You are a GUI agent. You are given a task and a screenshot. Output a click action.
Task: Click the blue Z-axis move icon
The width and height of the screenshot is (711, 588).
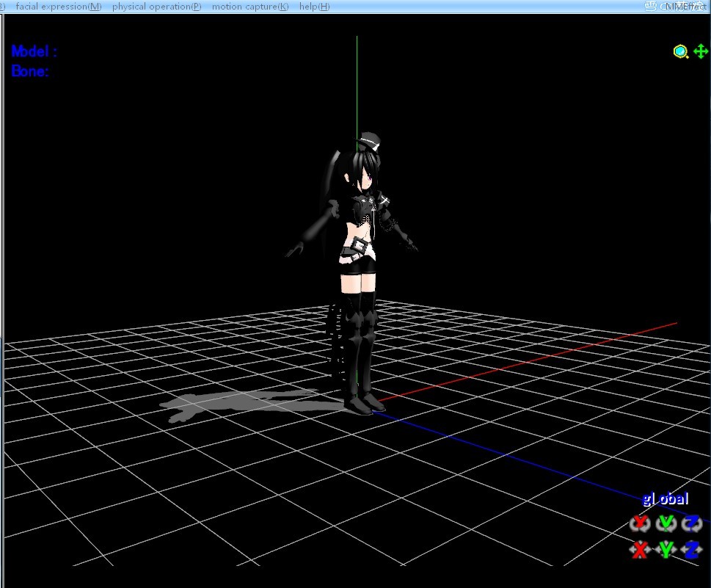[691, 549]
